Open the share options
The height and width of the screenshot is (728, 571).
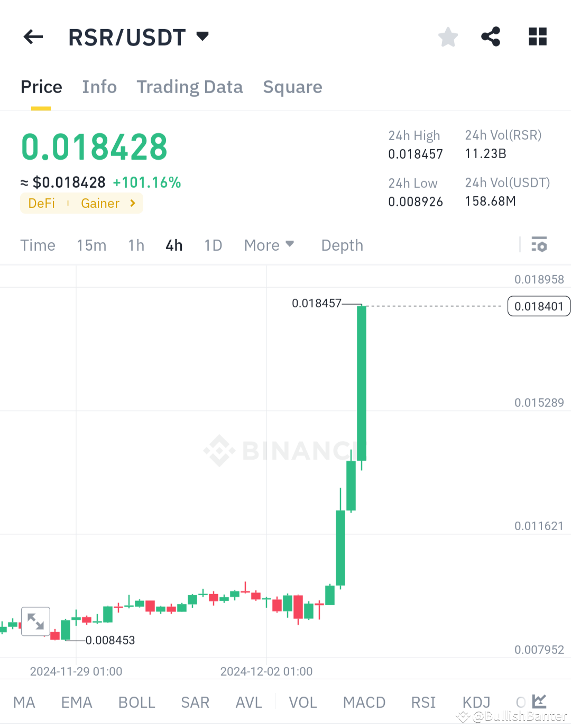pyautogui.click(x=491, y=37)
